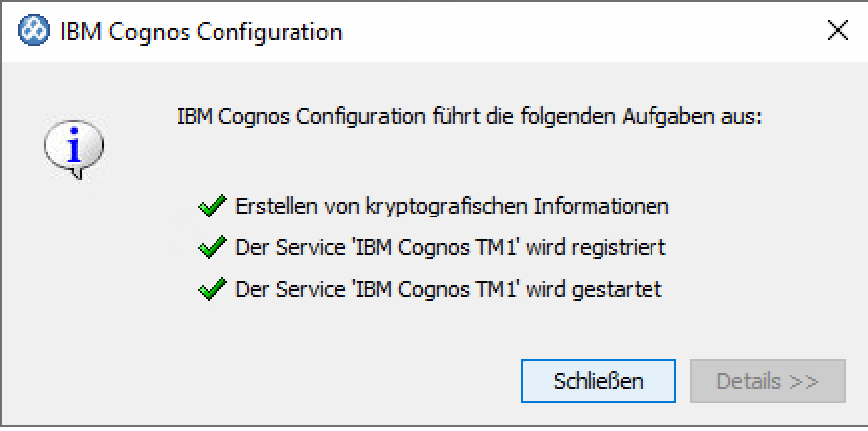This screenshot has height=431, width=868.
Task: Click the word 'gestartet' in the third task
Action: coord(623,290)
